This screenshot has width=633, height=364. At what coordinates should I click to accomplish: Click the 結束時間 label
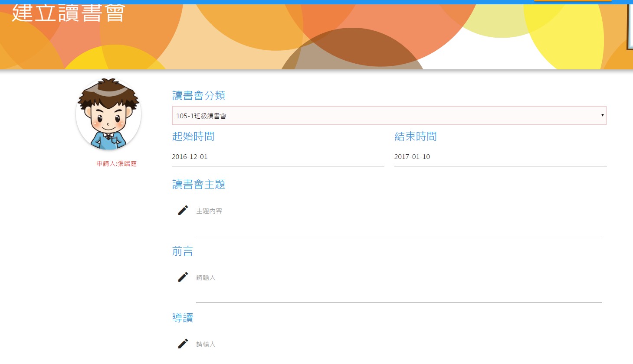[415, 136]
